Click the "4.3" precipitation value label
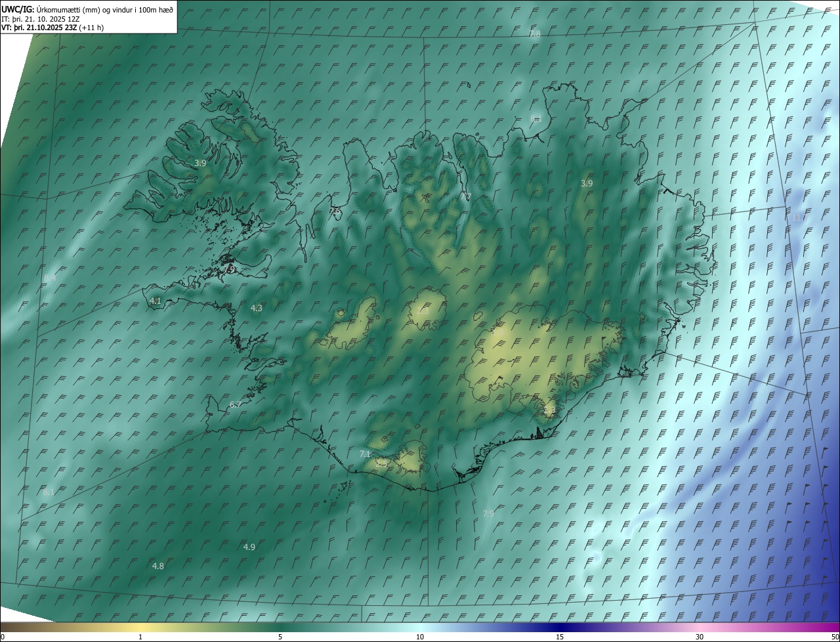Image resolution: width=840 pixels, height=642 pixels. point(257,308)
